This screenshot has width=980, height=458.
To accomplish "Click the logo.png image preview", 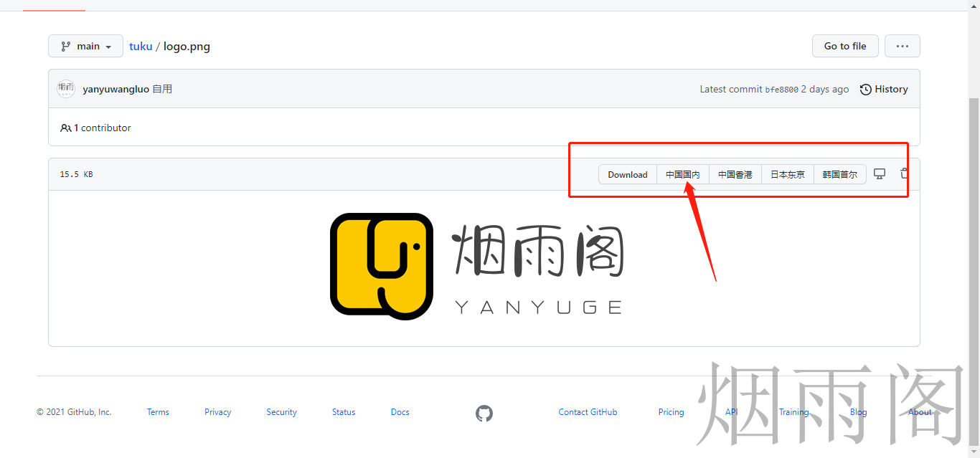I will (x=477, y=266).
